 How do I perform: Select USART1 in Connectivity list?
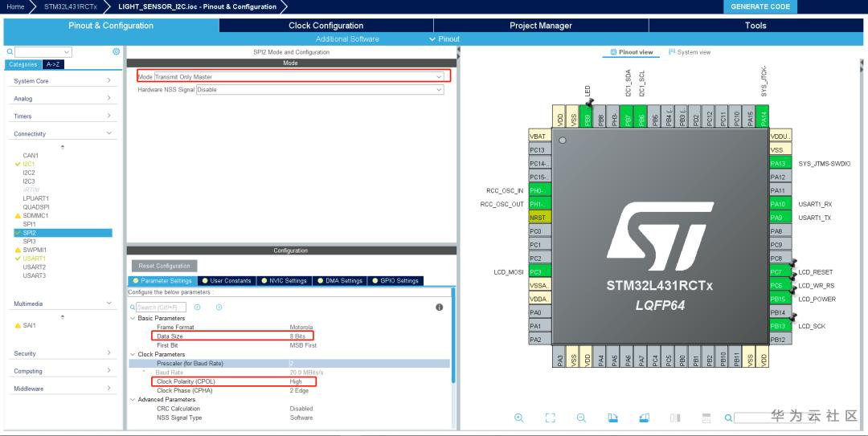35,259
